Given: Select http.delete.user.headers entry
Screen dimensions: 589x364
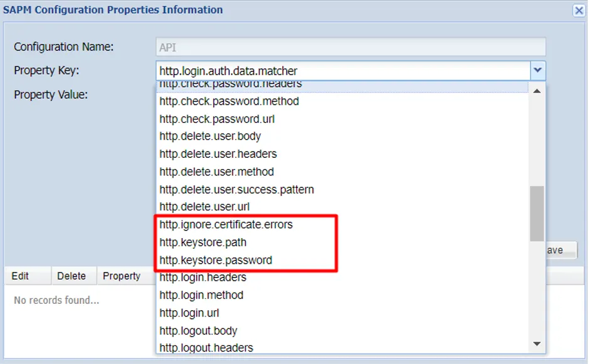Looking at the screenshot, I should pyautogui.click(x=342, y=154).
